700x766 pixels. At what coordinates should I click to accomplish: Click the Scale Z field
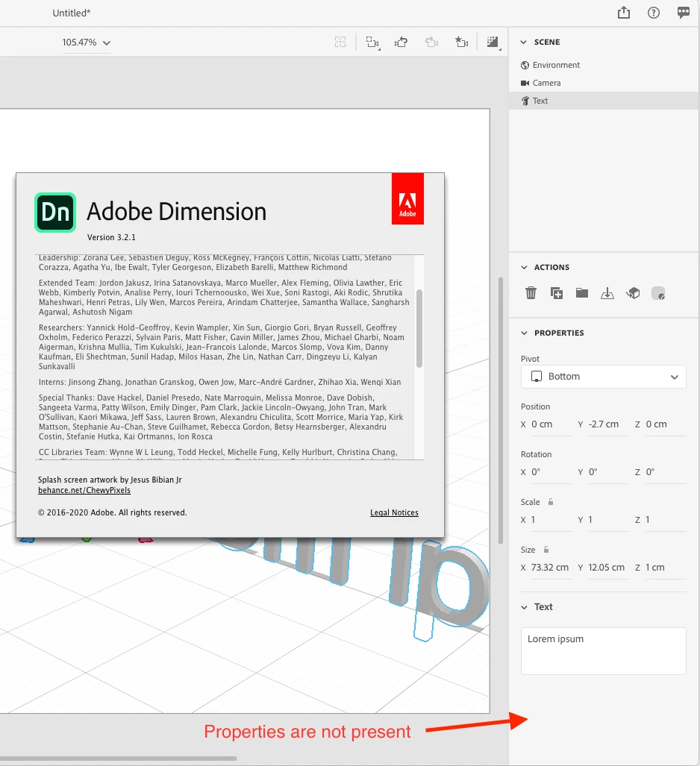click(x=666, y=520)
